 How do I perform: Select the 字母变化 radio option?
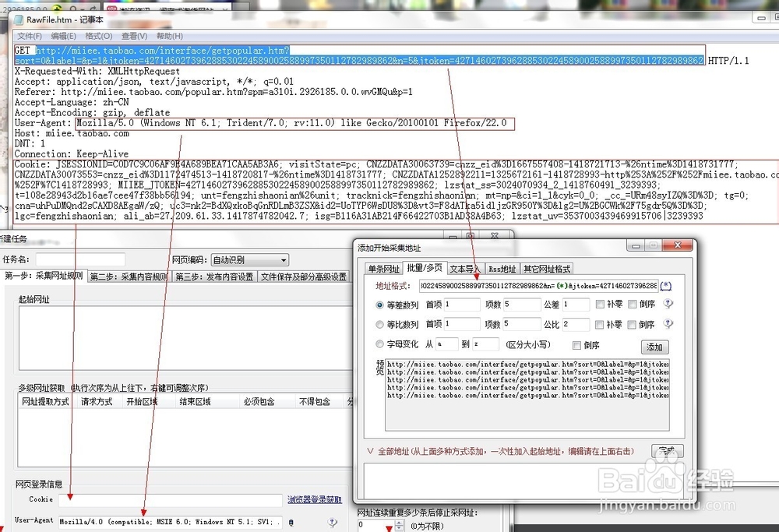click(379, 344)
